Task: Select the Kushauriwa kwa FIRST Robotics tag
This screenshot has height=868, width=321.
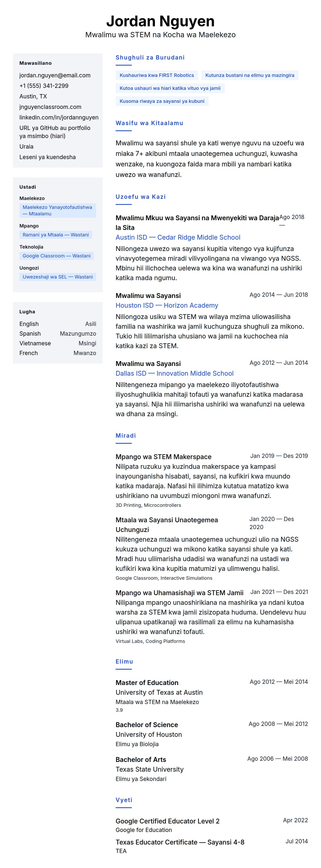Action: point(156,75)
